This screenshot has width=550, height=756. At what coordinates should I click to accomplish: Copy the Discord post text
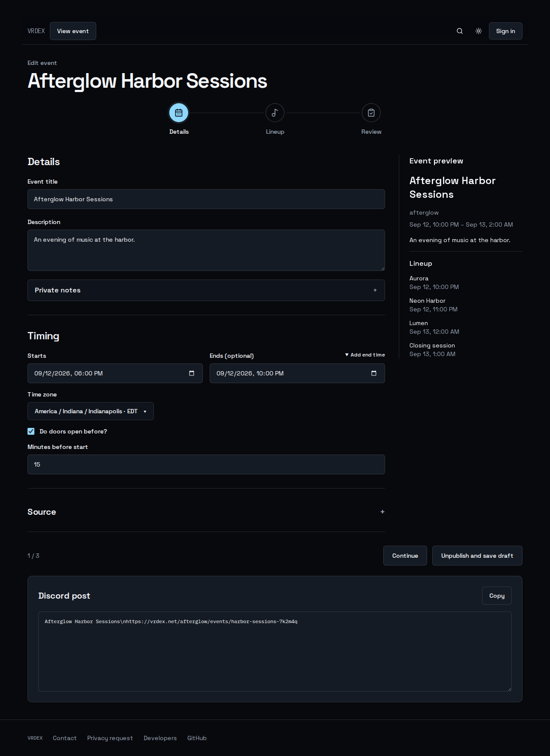click(x=497, y=596)
